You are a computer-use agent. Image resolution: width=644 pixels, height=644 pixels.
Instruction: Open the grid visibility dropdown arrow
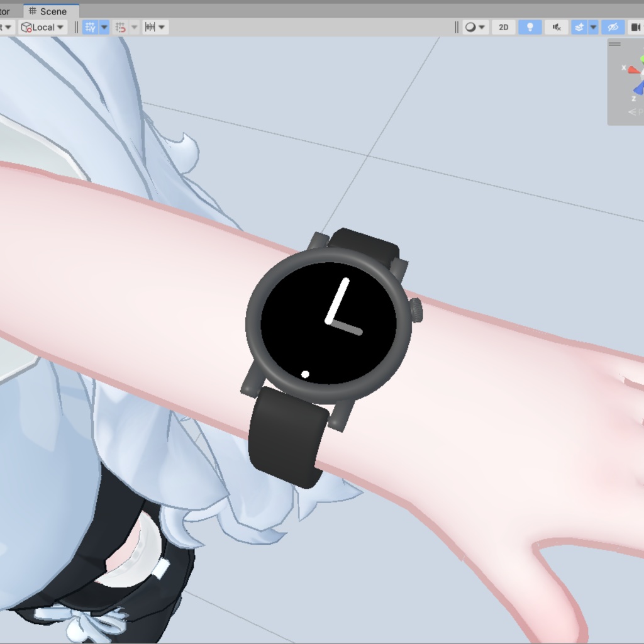click(104, 26)
